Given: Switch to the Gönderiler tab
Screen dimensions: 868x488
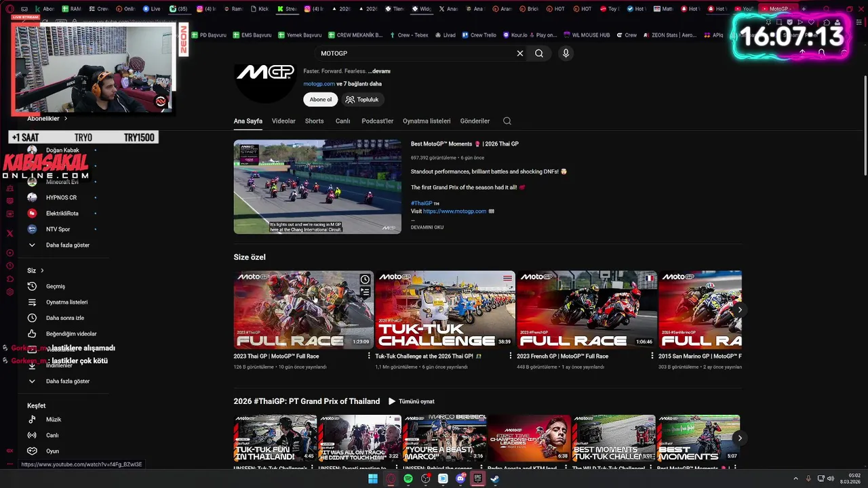Looking at the screenshot, I should [475, 121].
